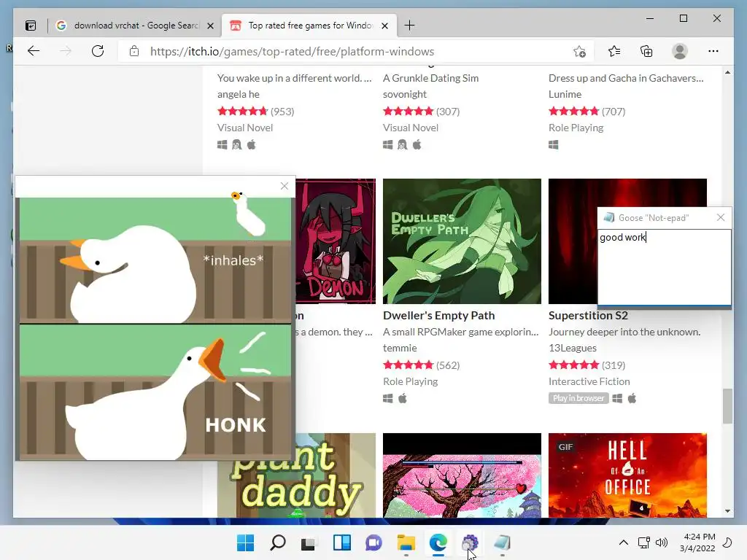Open Hell Of An Office GIF thumbnail
Viewport: 747px width, 560px height.
(627, 475)
